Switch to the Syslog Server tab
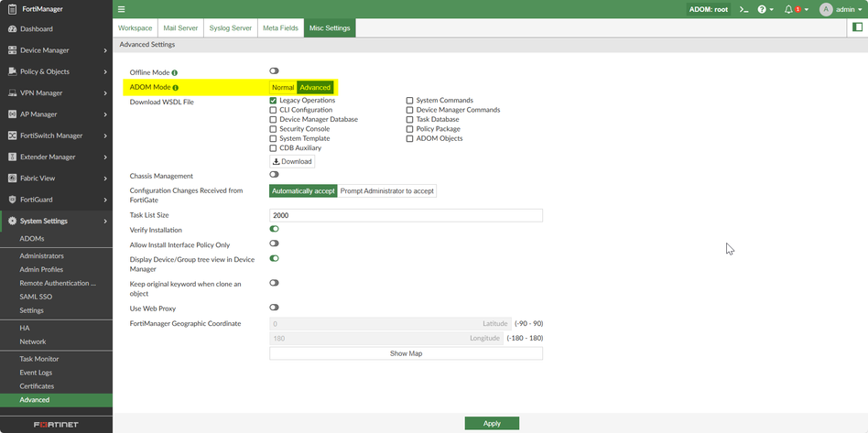 (231, 27)
